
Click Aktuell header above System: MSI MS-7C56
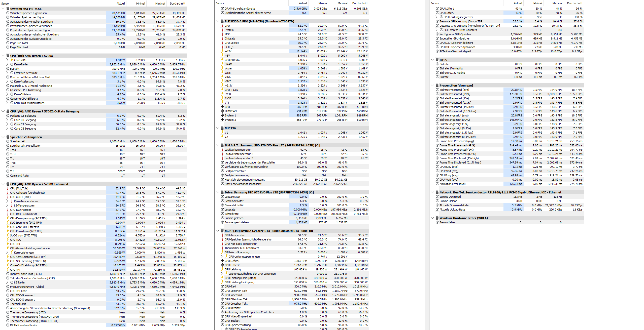pyautogui.click(x=116, y=4)
